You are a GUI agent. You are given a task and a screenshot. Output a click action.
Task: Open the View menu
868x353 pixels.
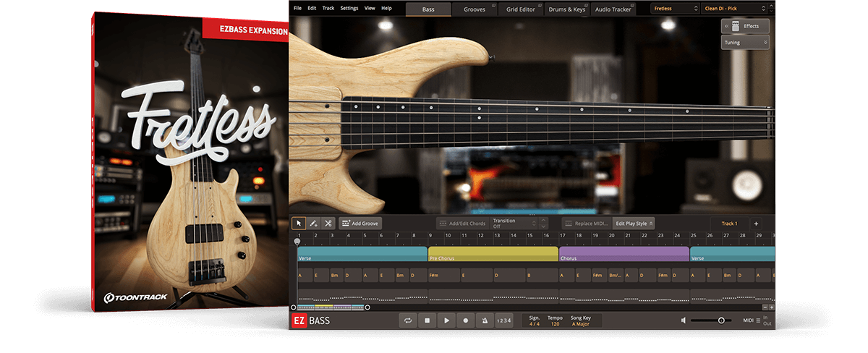(x=370, y=8)
